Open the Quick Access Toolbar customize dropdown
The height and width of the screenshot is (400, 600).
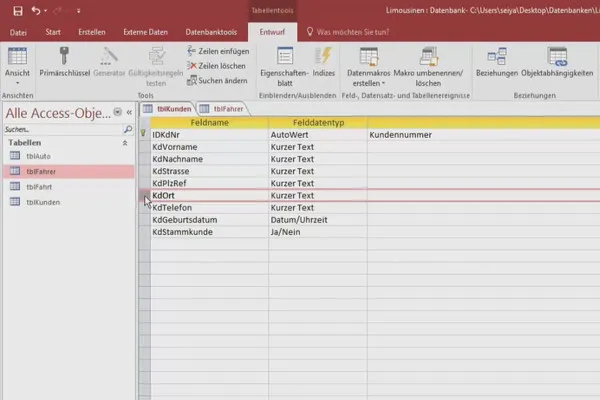coord(78,11)
